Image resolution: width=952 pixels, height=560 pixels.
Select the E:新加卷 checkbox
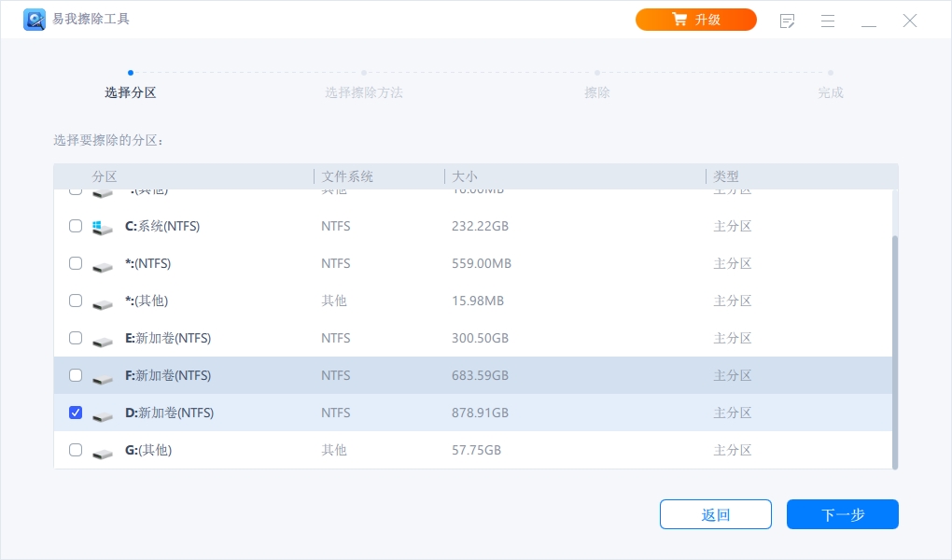(x=76, y=338)
